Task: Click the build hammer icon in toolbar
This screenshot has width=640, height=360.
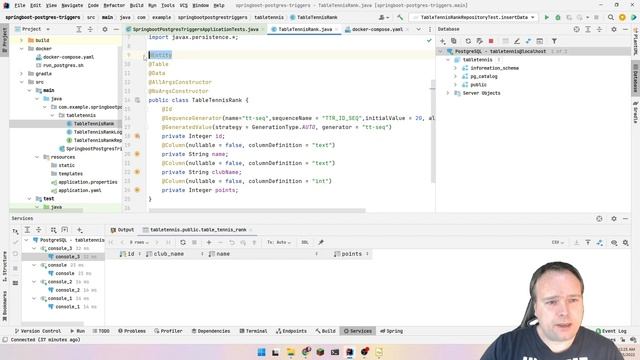Action: pos(400,18)
